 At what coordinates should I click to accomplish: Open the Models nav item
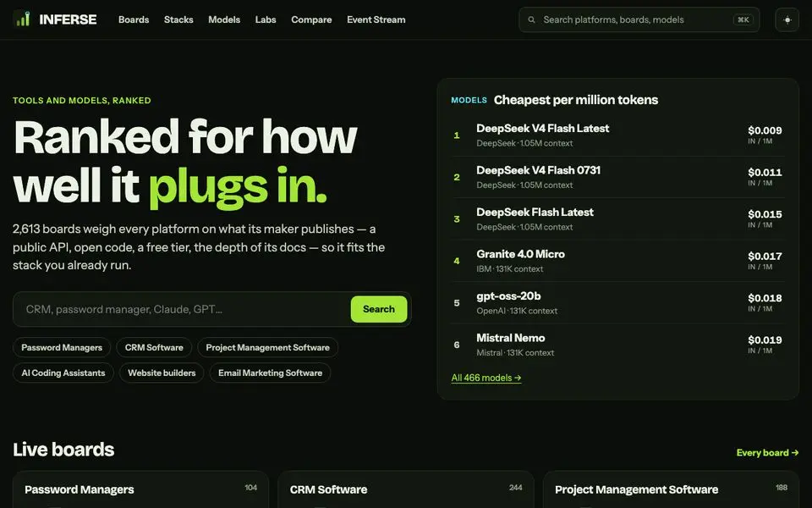(x=224, y=19)
